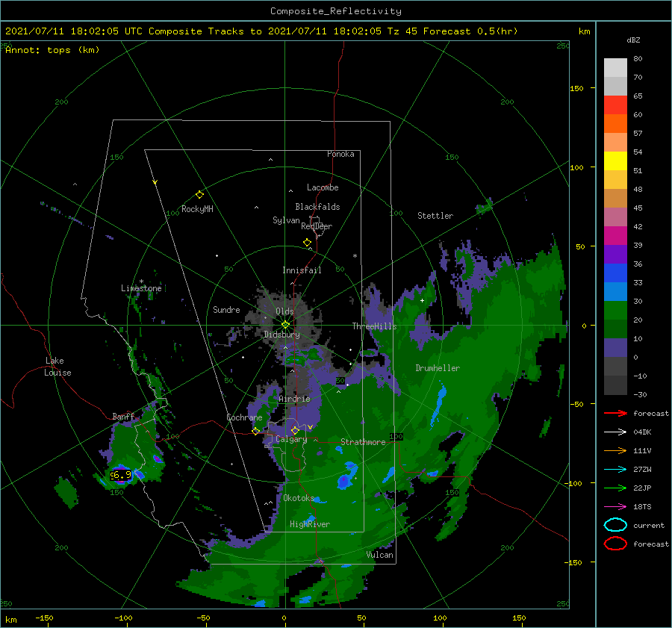
Task: Click the Lacombe town label
Action: pos(323,187)
